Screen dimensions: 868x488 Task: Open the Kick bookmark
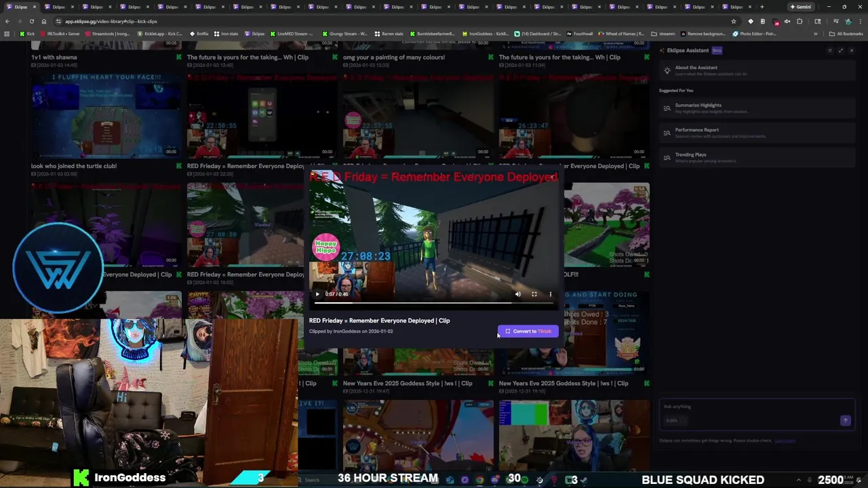27,33
